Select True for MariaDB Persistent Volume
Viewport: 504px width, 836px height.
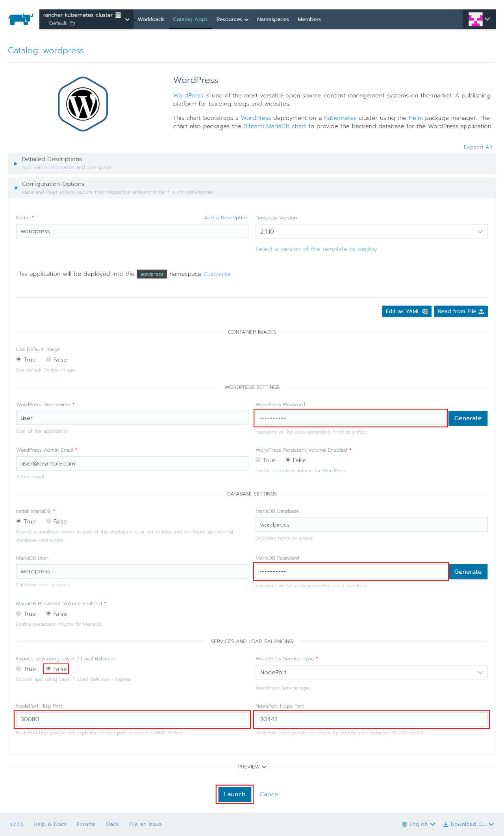[19, 614]
